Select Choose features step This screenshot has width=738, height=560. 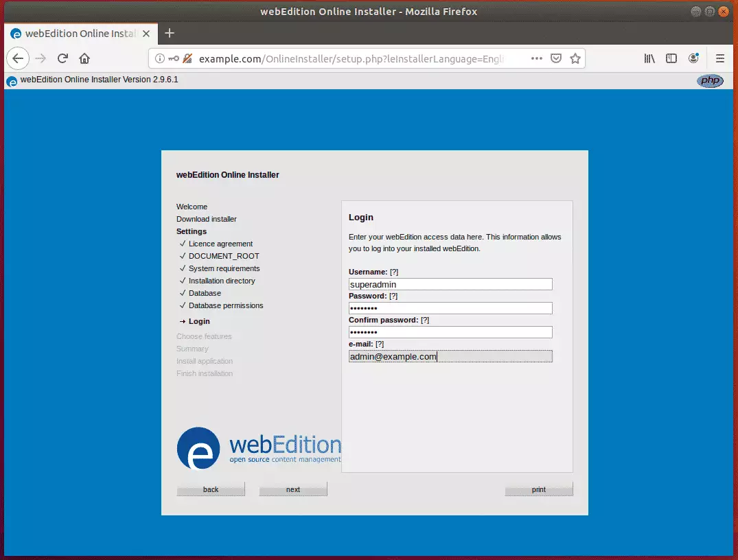(204, 336)
